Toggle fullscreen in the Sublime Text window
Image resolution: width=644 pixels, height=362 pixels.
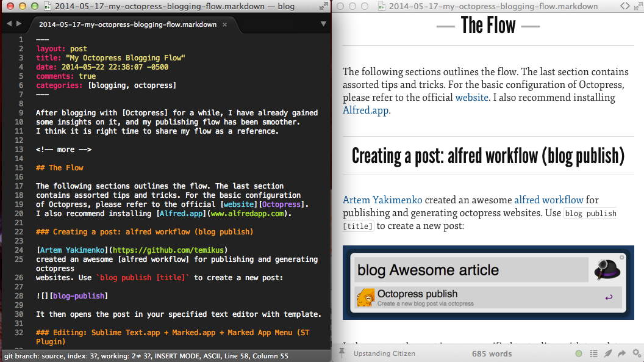coord(324,6)
